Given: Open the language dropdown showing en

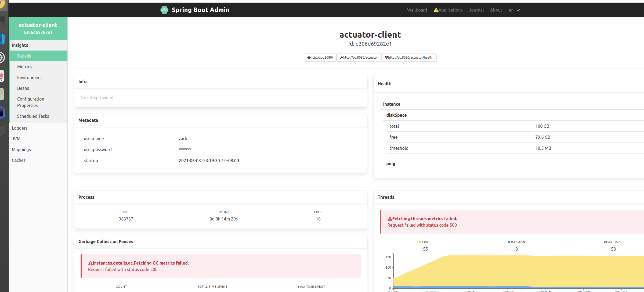Looking at the screenshot, I should pyautogui.click(x=514, y=10).
